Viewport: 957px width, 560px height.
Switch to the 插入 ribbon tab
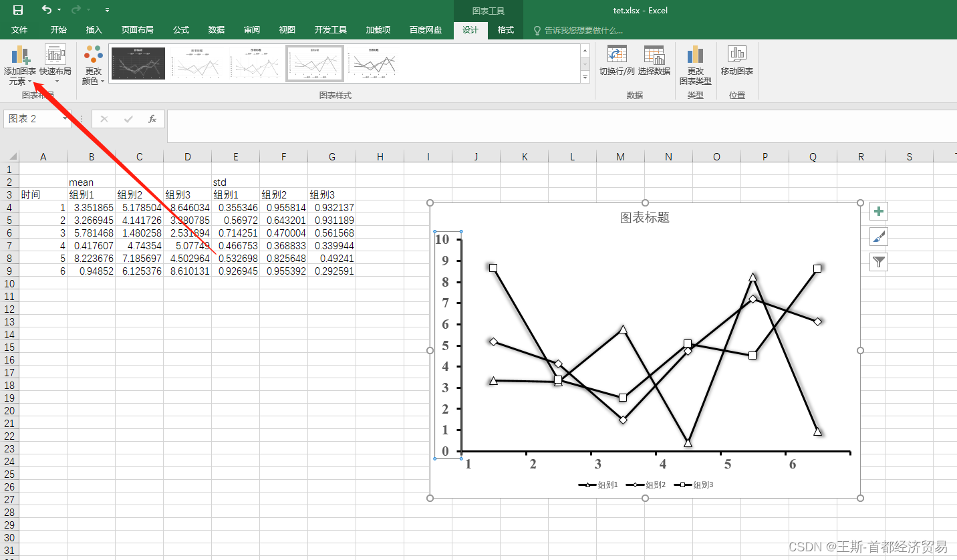(x=94, y=30)
